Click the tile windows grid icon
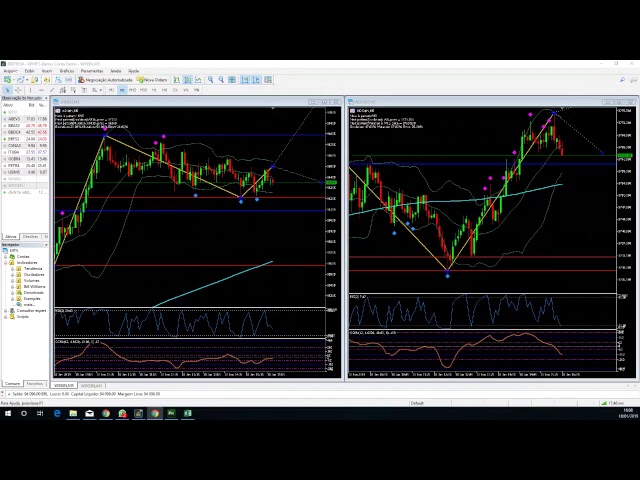 [232, 80]
